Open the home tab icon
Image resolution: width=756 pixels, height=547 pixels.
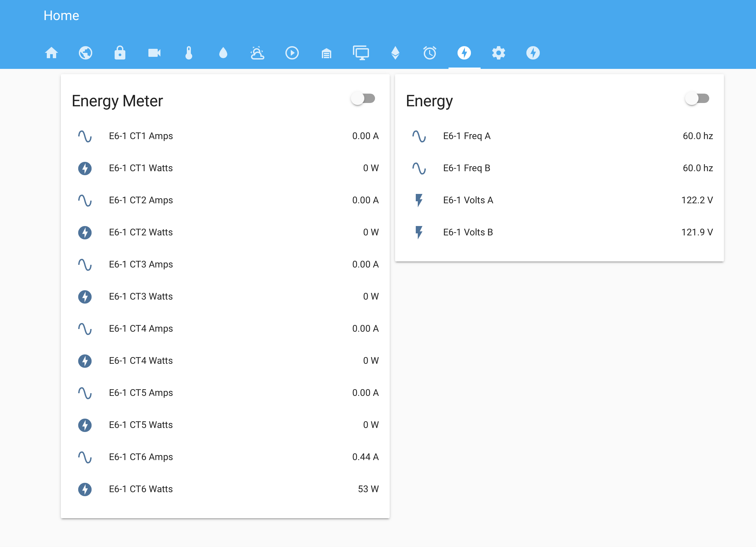point(51,53)
